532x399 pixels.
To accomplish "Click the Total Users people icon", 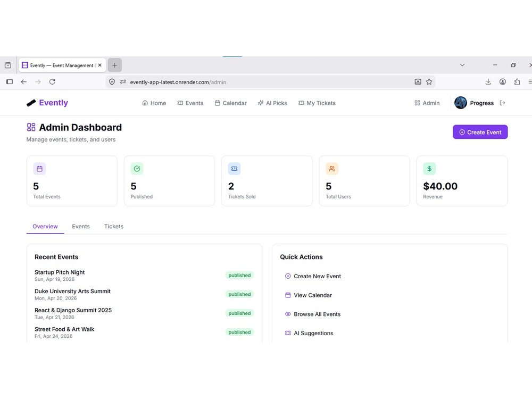I will 332,169.
